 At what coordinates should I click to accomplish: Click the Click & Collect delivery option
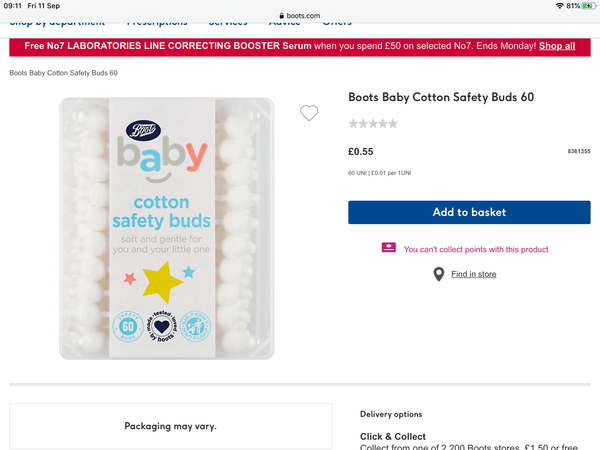tap(393, 437)
